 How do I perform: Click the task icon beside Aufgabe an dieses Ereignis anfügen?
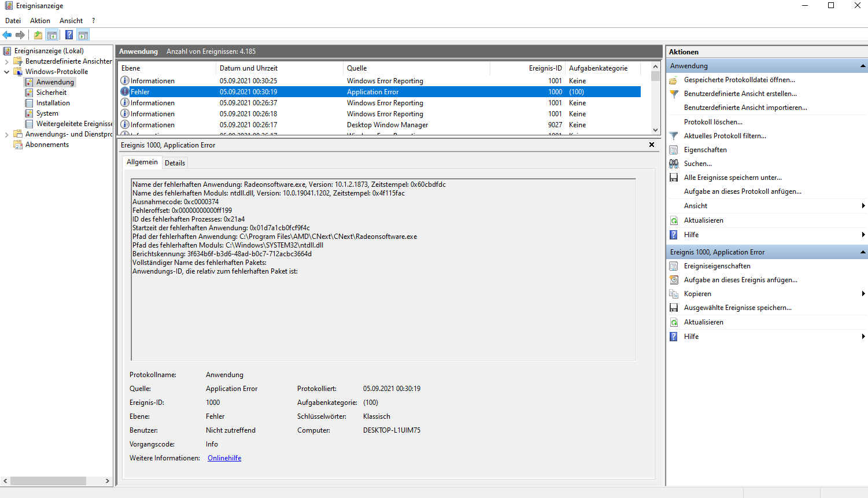(674, 280)
